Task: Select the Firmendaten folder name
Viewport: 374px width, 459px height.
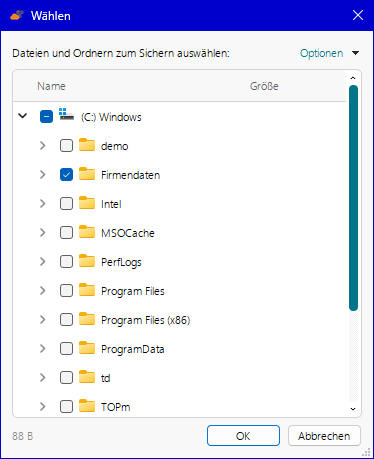Action: coord(131,175)
